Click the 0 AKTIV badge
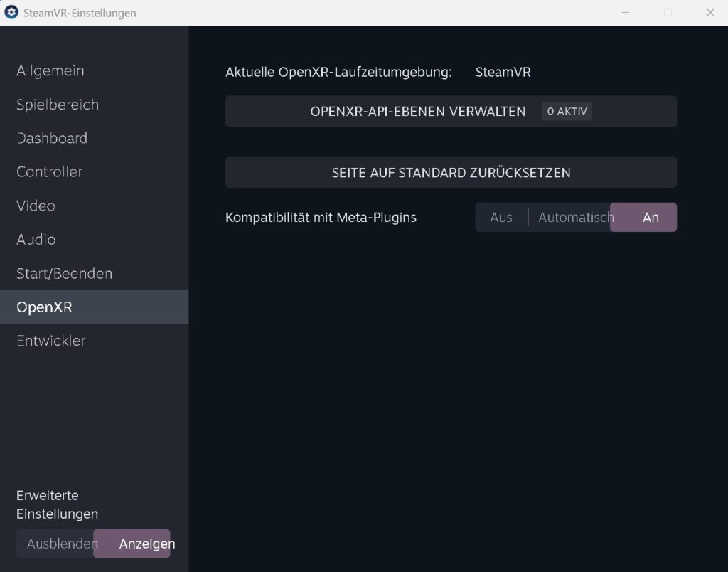Viewport: 728px width, 572px height. (567, 111)
